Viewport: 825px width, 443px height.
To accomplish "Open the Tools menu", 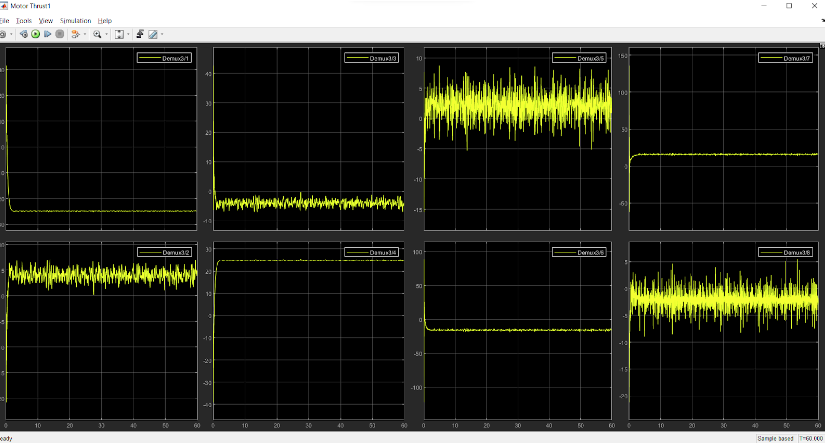I will [x=24, y=20].
